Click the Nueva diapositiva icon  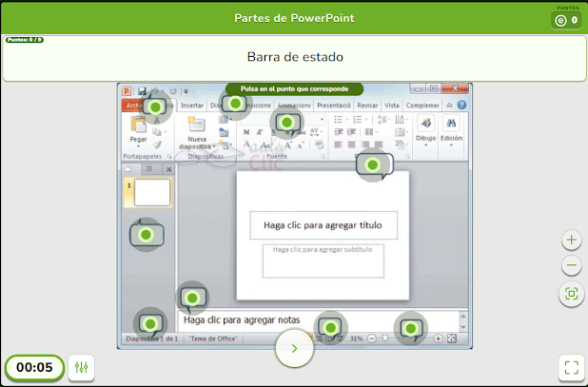197,125
